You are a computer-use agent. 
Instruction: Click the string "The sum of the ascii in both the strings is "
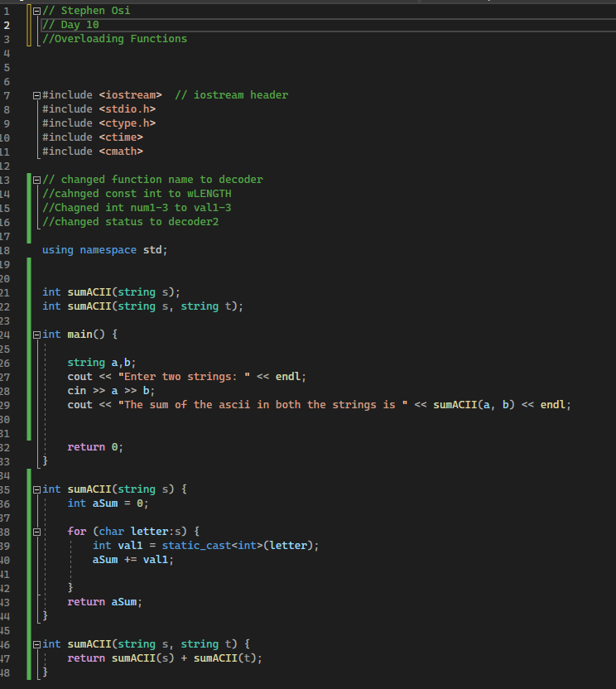pyautogui.click(x=262, y=405)
